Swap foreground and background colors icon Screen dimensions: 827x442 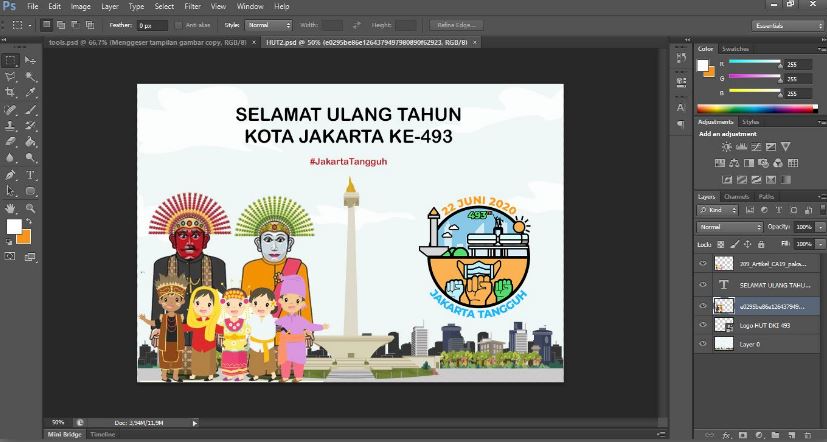coord(28,222)
